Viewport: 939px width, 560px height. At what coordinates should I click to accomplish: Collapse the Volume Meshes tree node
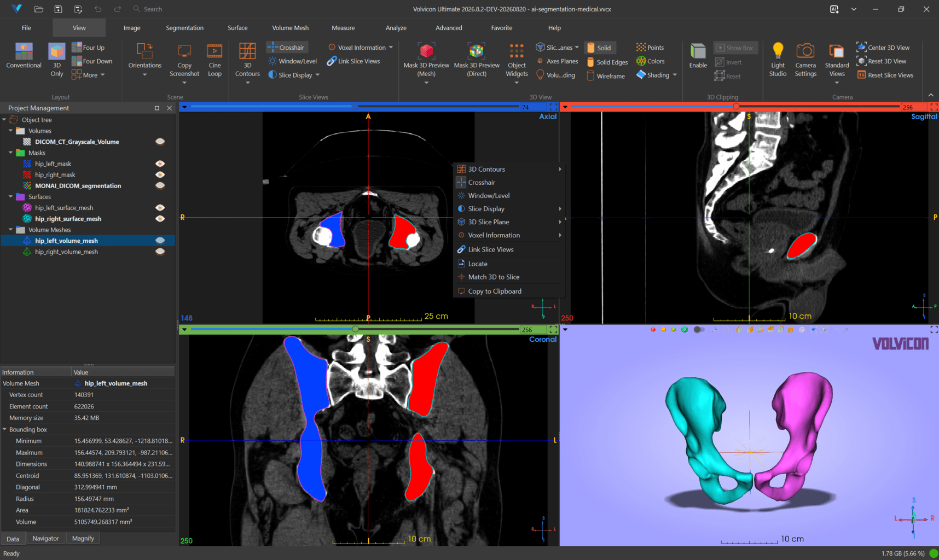tap(10, 230)
